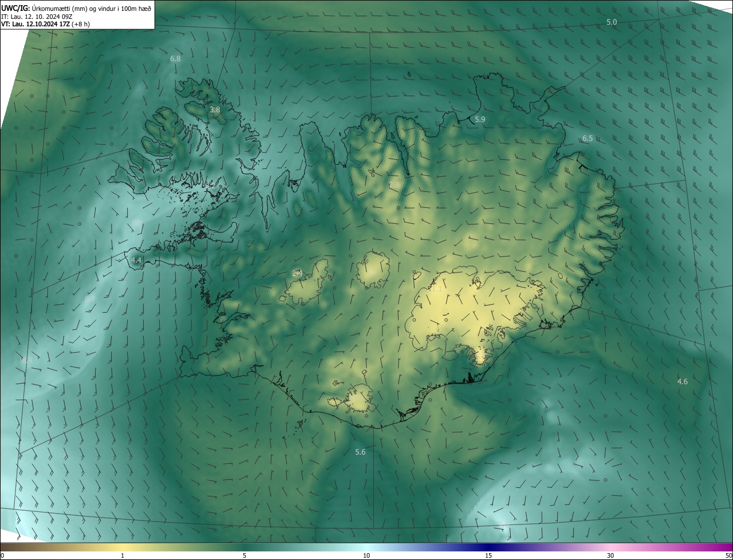Click the 4.6 value label on the map

tap(682, 381)
